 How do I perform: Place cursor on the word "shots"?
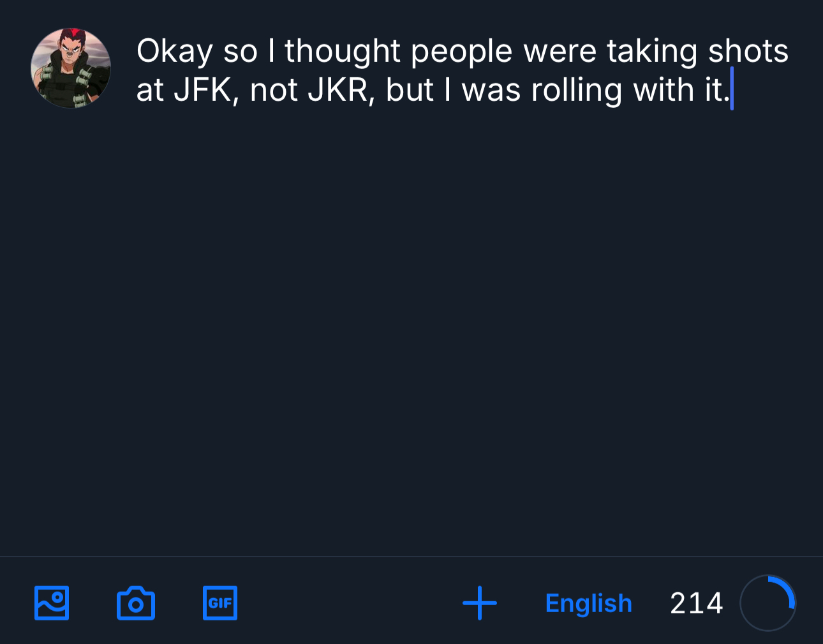[748, 52]
